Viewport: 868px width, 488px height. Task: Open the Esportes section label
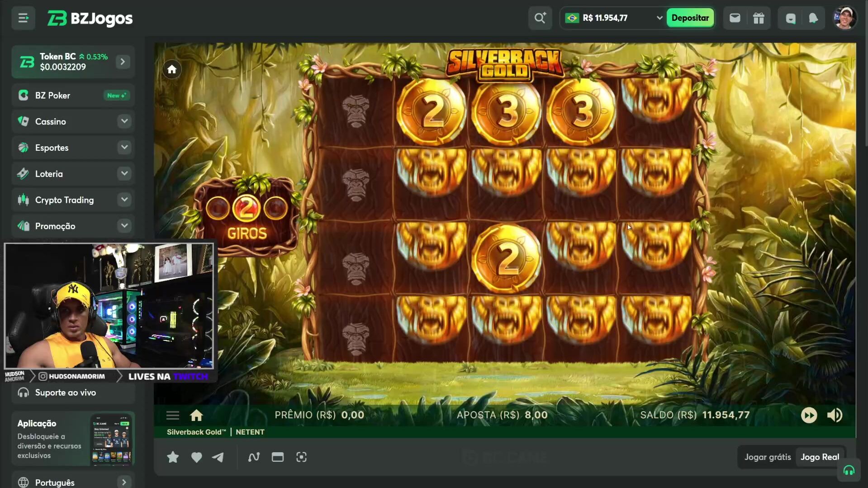click(52, 148)
